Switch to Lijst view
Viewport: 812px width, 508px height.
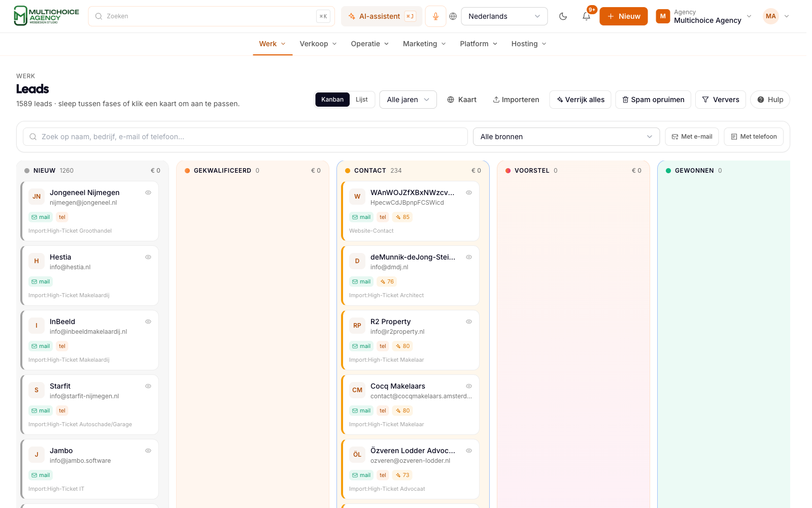pos(361,100)
